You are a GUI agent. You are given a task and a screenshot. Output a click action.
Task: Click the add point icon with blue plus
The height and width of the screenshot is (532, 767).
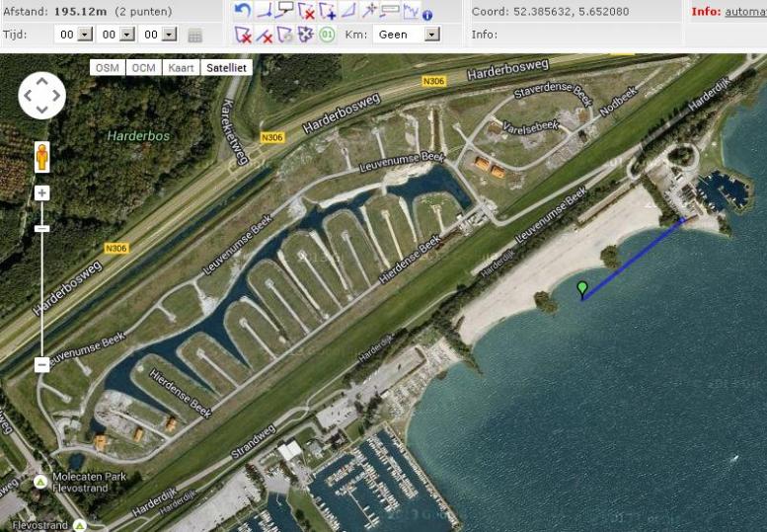(328, 10)
